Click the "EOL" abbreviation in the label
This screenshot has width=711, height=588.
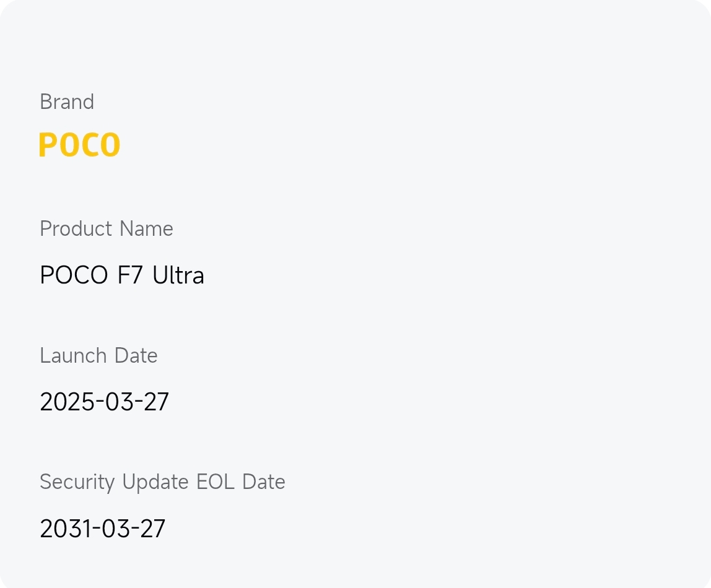[x=216, y=482]
